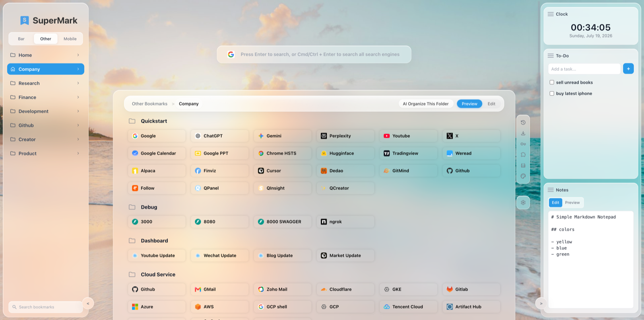Select the Other tab
This screenshot has height=320, width=644.
click(45, 39)
